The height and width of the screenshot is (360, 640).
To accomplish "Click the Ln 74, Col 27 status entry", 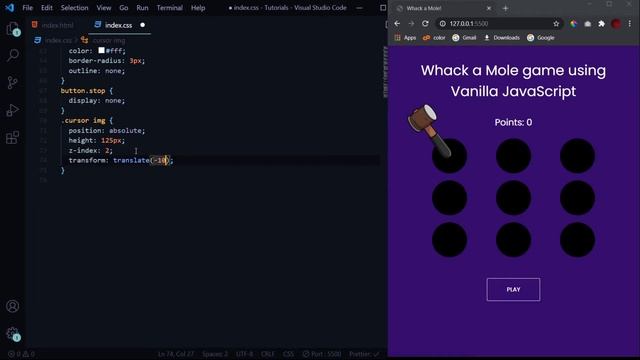I will 176,354.
